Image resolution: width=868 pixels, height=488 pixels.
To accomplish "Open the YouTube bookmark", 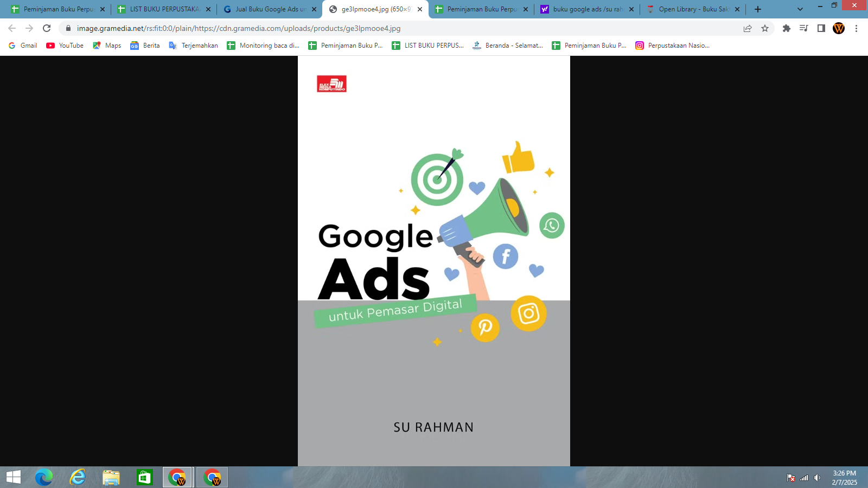I will [x=65, y=46].
